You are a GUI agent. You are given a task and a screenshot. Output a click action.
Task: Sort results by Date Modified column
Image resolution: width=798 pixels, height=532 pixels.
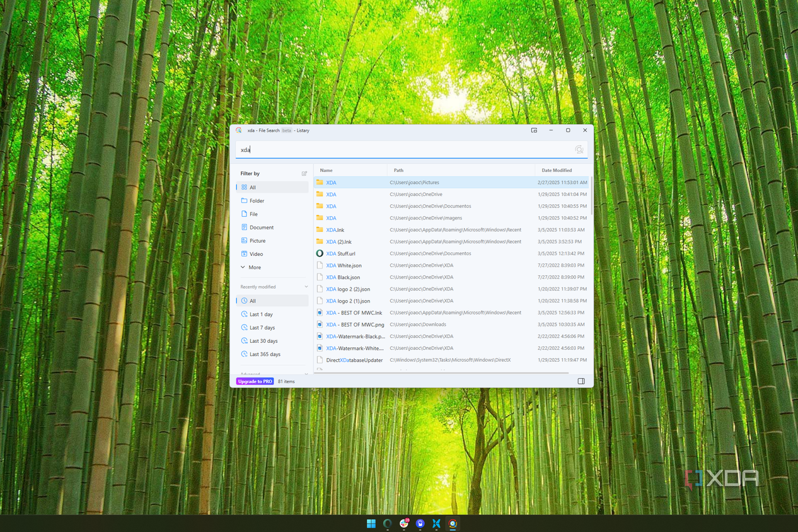[562, 170]
